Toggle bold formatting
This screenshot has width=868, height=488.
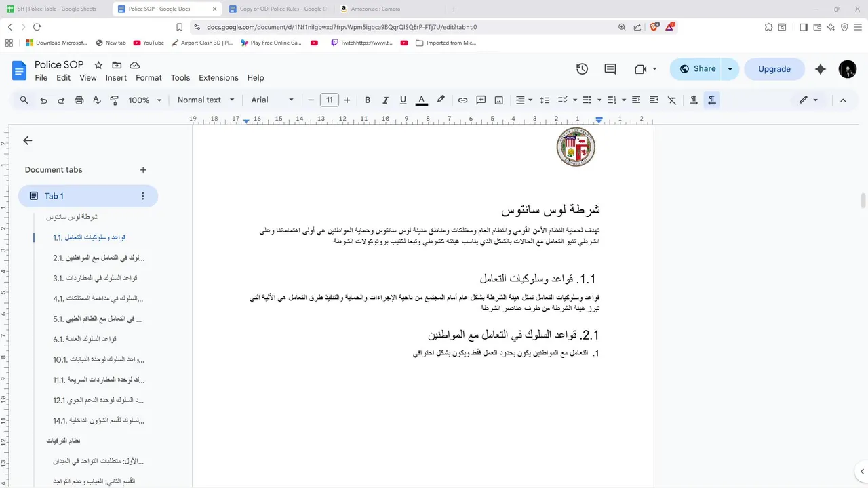click(368, 100)
